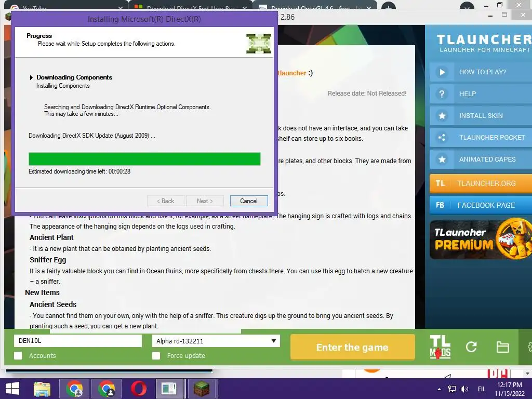Screen dimensions: 532x399
Task: Open the DirectX setup taskbar icon
Action: click(169, 389)
